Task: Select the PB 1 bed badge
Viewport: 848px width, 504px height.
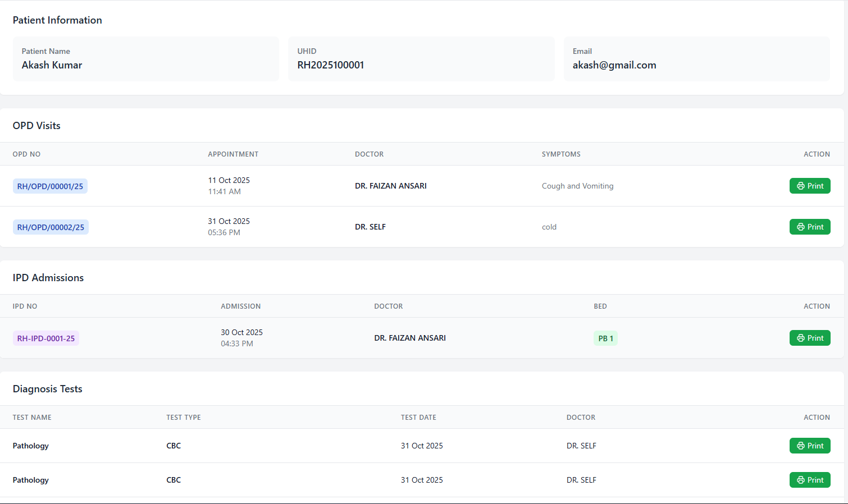Action: point(605,338)
